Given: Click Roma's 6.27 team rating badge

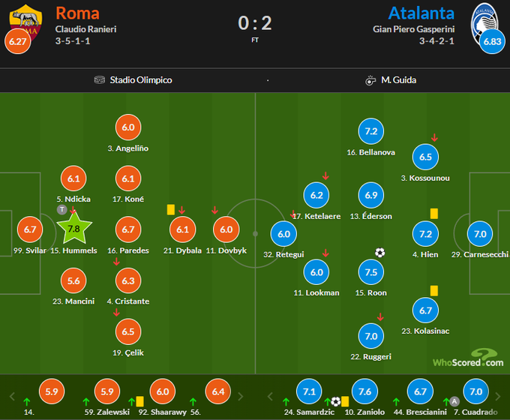Looking at the screenshot, I should click(x=16, y=40).
